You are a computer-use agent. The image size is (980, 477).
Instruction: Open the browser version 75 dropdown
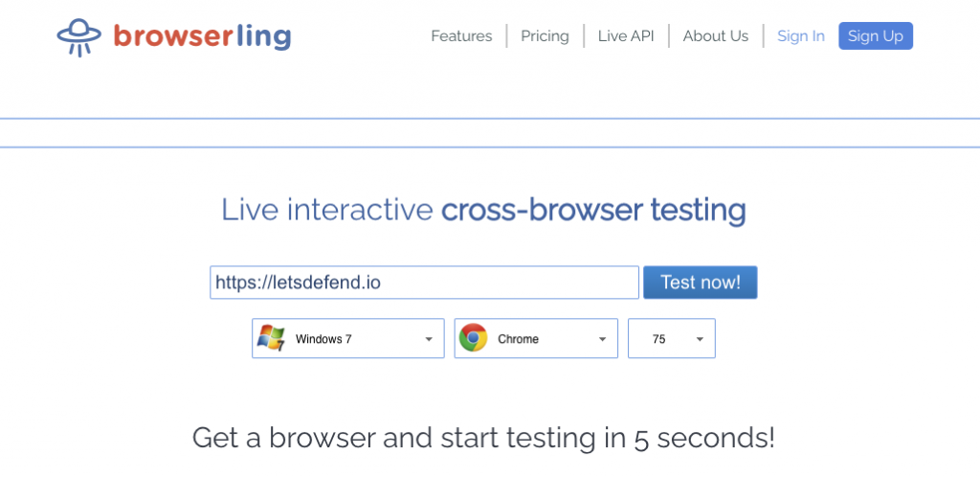(672, 338)
